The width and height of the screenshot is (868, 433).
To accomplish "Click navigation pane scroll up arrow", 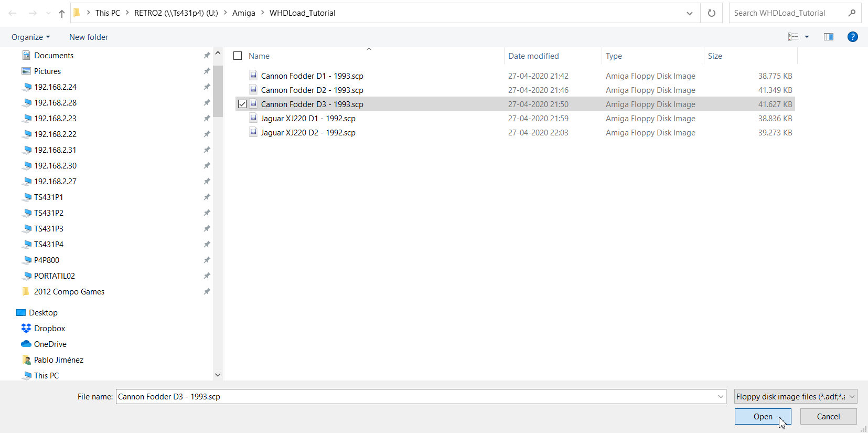I will coord(218,53).
